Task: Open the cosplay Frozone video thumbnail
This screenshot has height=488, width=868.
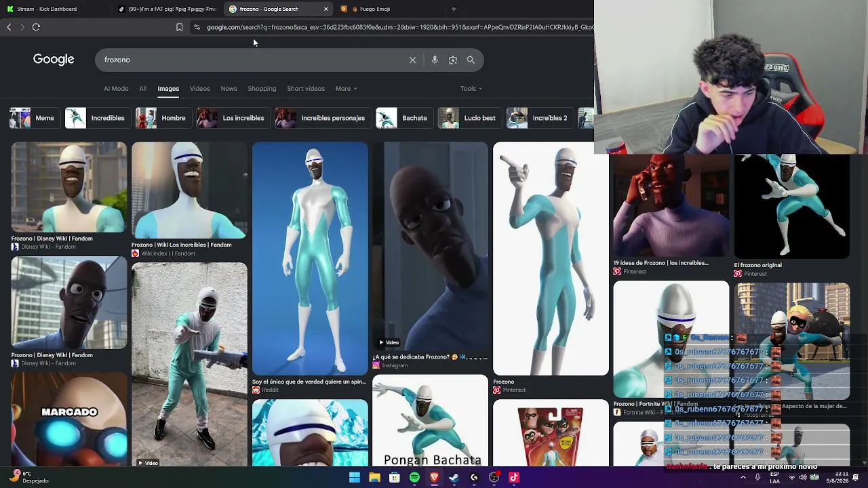Action: [x=189, y=365]
